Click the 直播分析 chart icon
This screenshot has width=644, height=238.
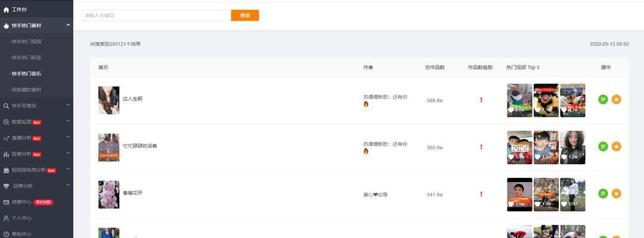tap(6, 138)
